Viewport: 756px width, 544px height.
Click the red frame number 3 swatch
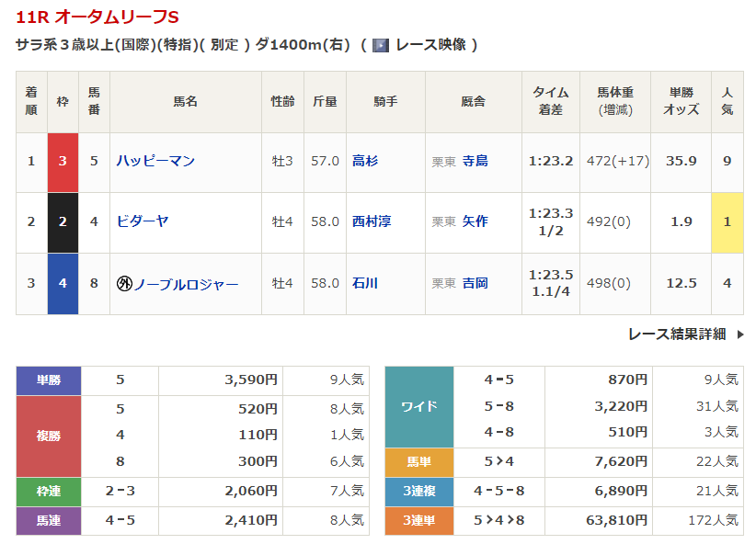coord(63,162)
